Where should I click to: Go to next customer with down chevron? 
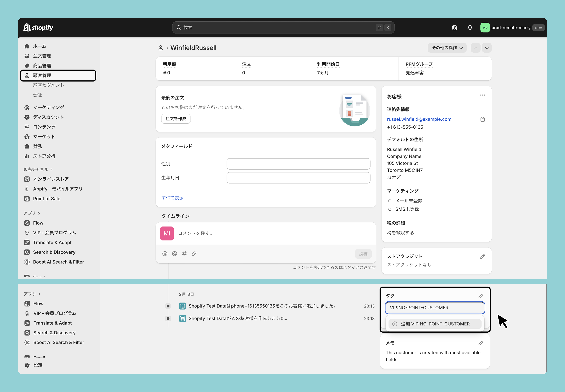pos(487,48)
